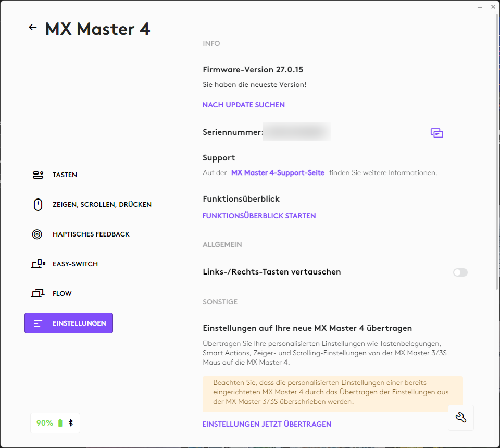Viewport: 500px width, 448px height.
Task: Go to the EASY-SWITCH section
Action: pos(75,264)
